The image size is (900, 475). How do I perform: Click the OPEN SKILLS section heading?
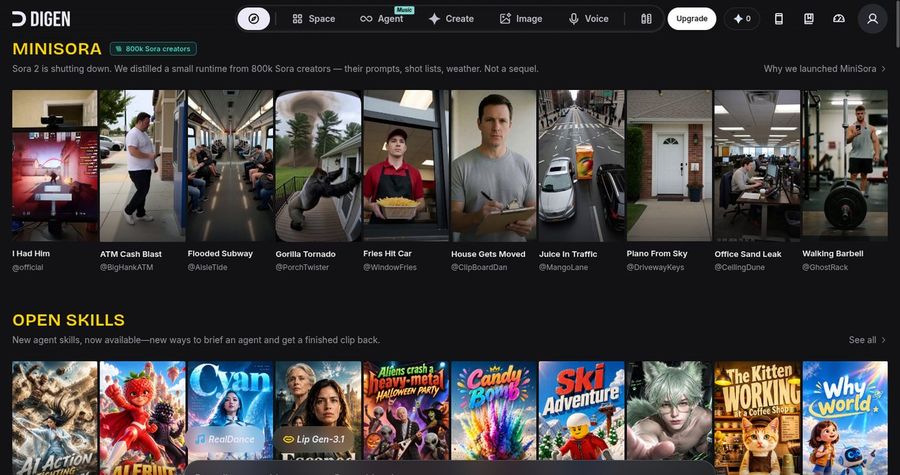tap(68, 320)
